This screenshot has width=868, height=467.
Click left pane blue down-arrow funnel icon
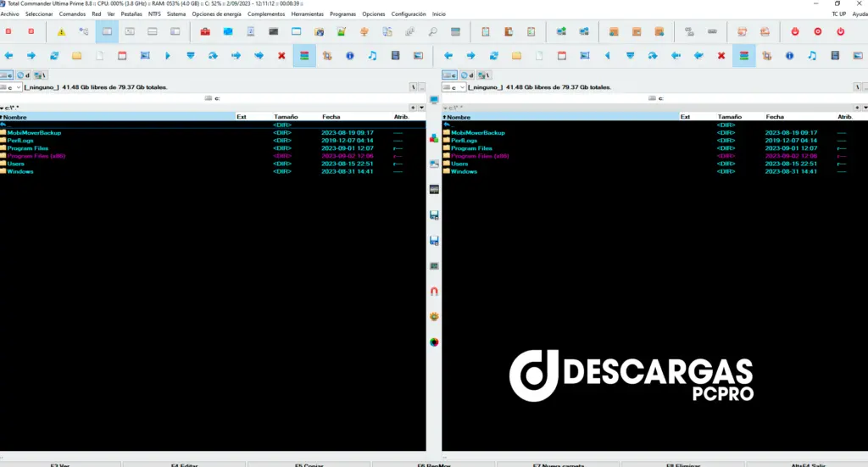click(191, 55)
